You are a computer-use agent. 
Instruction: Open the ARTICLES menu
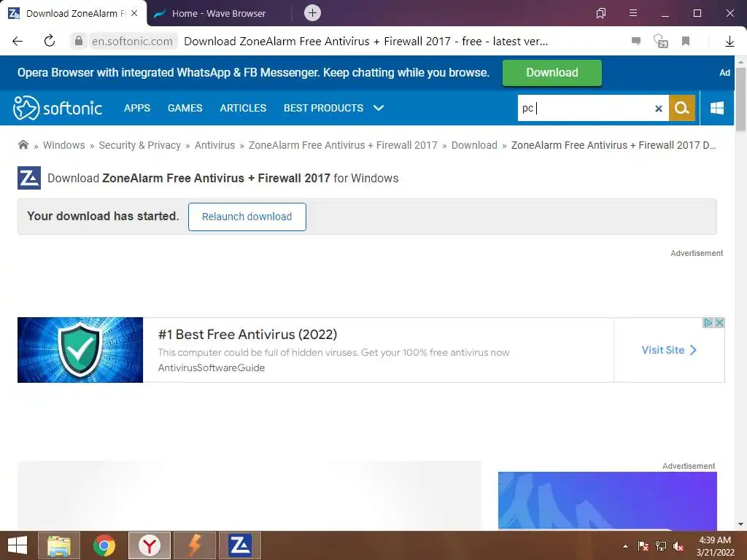tap(243, 108)
